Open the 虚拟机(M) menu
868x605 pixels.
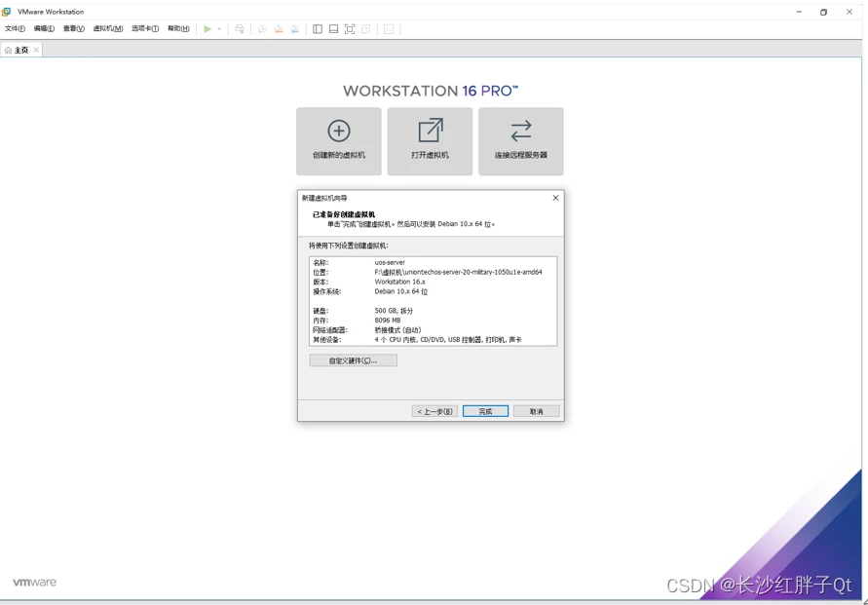point(108,29)
